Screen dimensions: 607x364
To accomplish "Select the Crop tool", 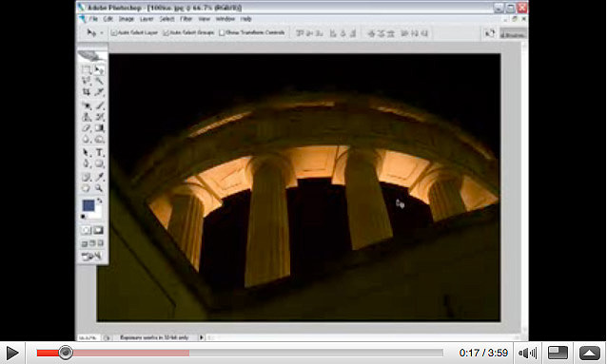I will tap(86, 92).
